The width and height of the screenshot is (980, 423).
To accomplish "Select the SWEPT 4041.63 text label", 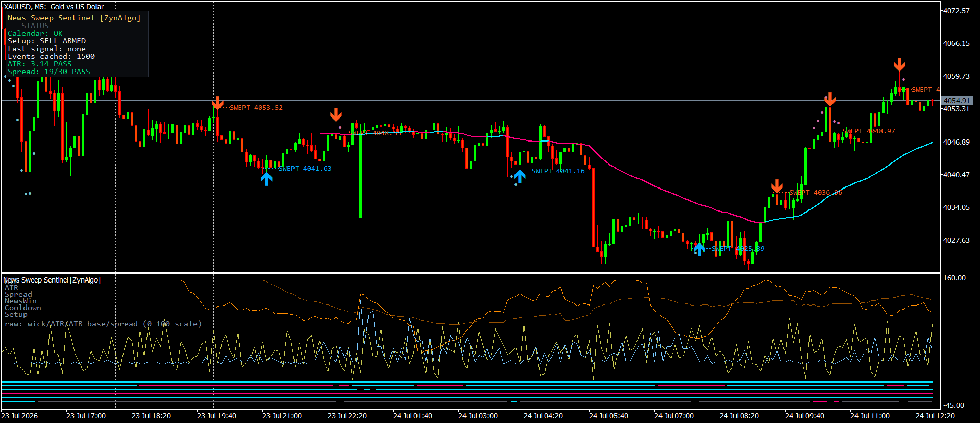I will click(x=305, y=169).
